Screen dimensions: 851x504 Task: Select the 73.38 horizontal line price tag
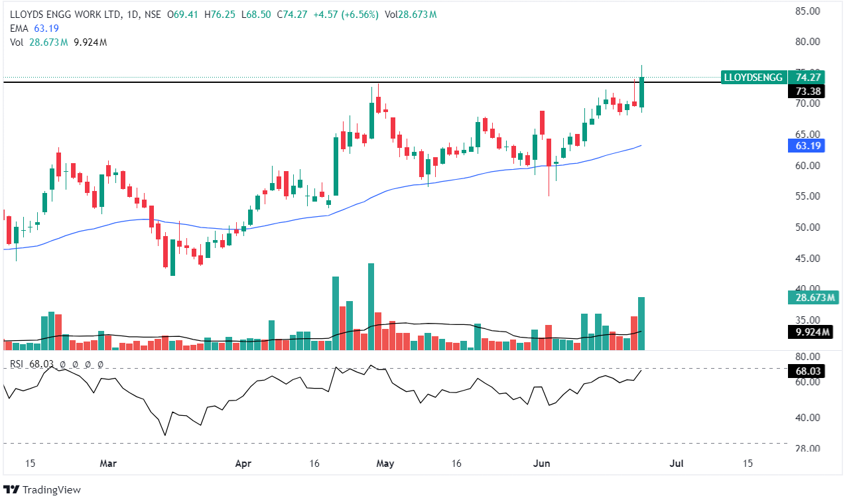(807, 91)
